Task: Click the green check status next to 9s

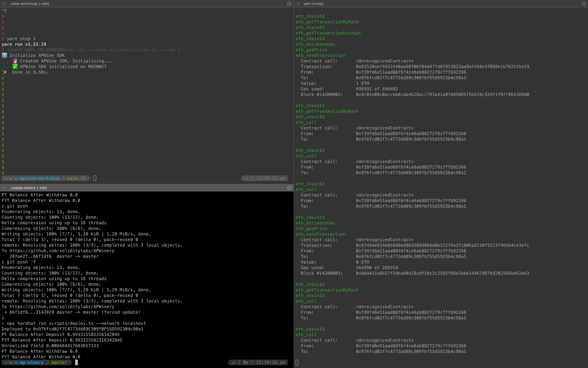Action: click(234, 362)
